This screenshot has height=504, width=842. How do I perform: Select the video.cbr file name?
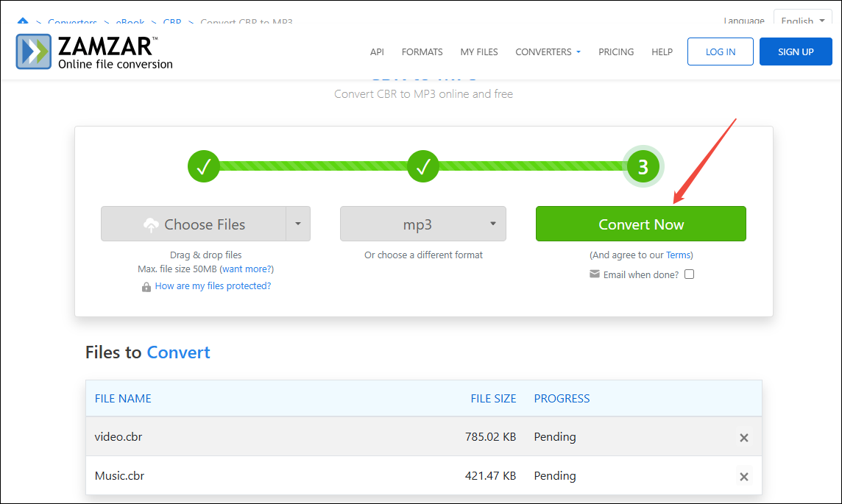click(118, 437)
